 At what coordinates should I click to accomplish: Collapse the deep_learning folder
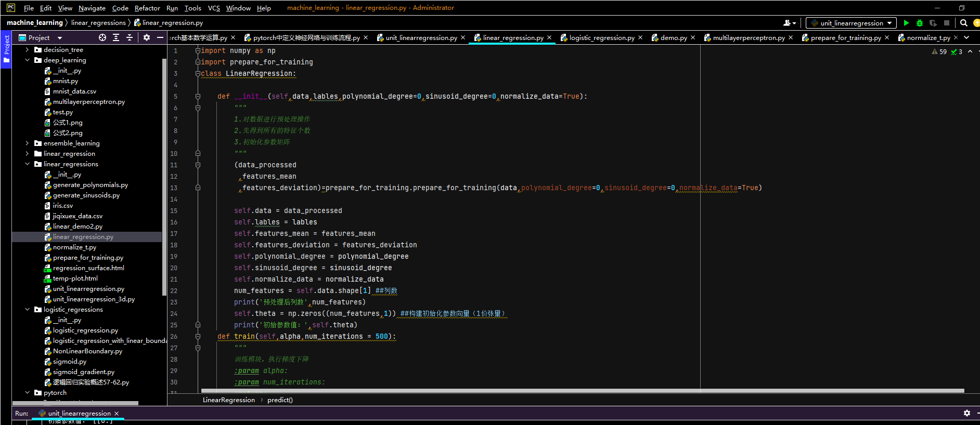27,60
